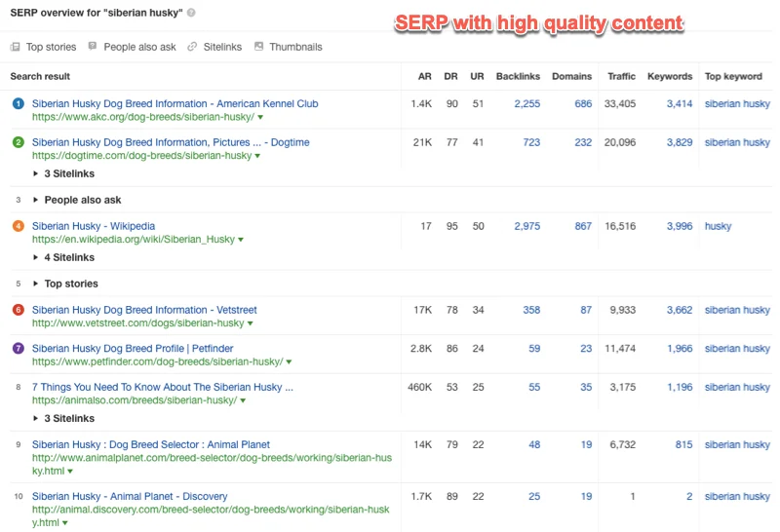Click the Thumbnails image icon
This screenshot has height=532, width=780.
(259, 47)
